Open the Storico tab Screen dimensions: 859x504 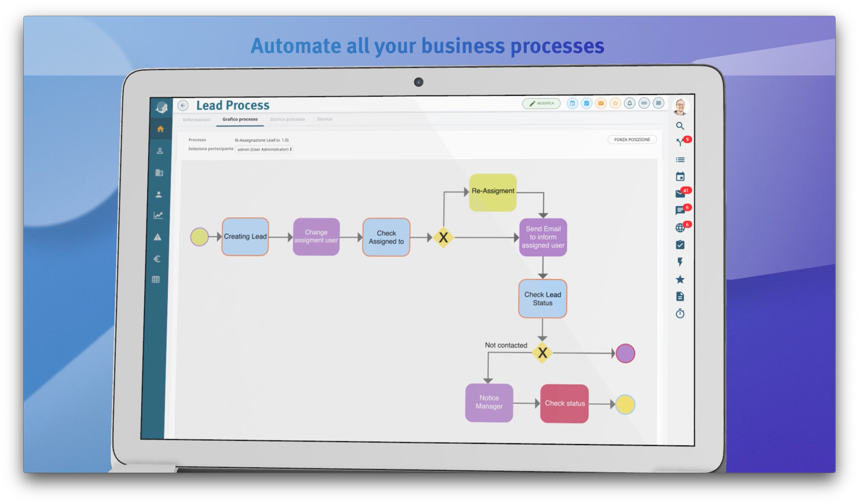click(325, 119)
